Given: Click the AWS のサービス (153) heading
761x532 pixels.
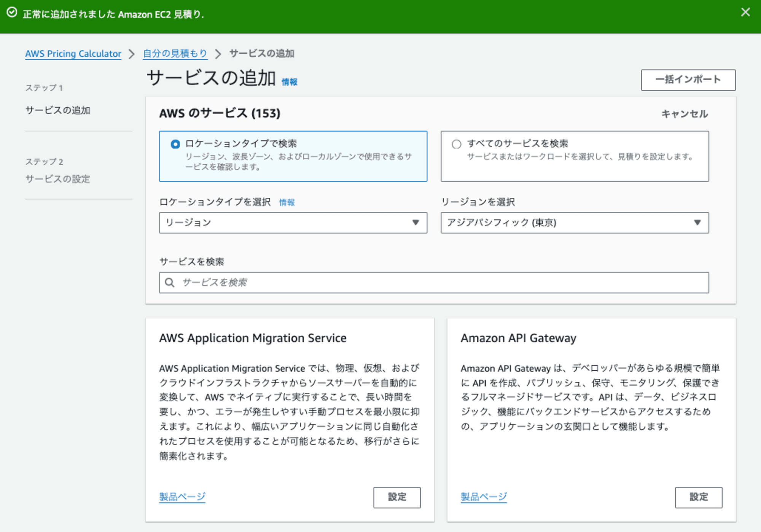Looking at the screenshot, I should [220, 113].
